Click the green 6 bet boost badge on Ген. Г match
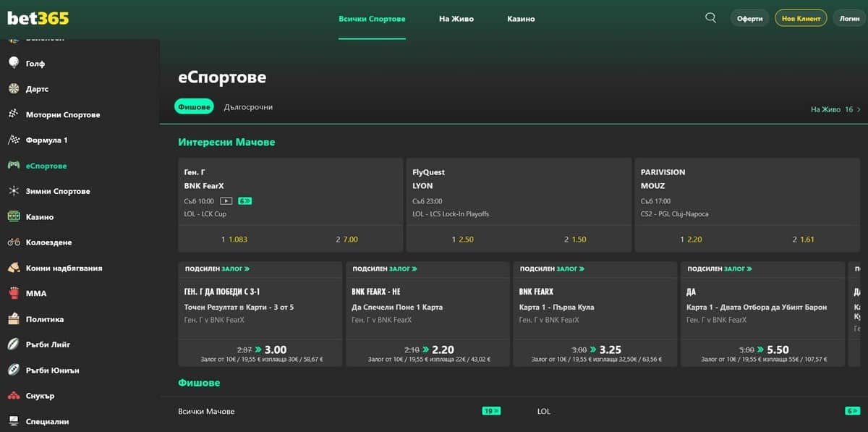The height and width of the screenshot is (432, 868). pos(244,201)
